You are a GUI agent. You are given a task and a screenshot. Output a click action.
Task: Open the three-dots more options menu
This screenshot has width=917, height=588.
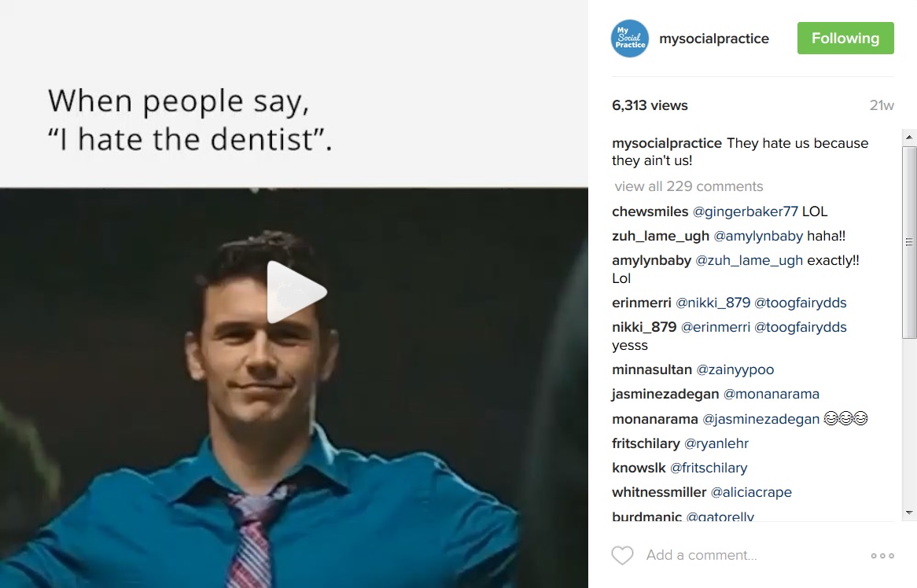tap(882, 555)
